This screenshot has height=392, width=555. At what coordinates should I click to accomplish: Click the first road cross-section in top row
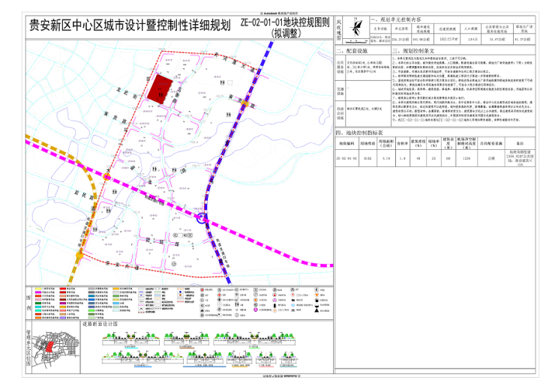(130, 340)
